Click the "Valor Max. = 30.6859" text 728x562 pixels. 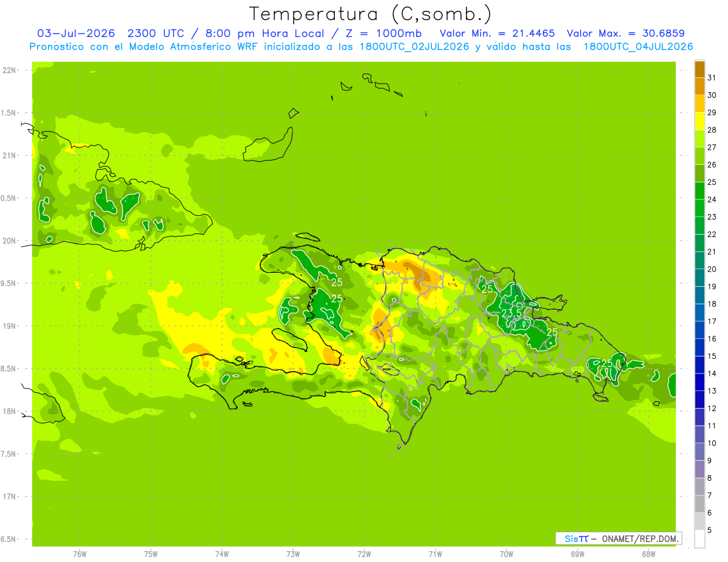pos(627,33)
